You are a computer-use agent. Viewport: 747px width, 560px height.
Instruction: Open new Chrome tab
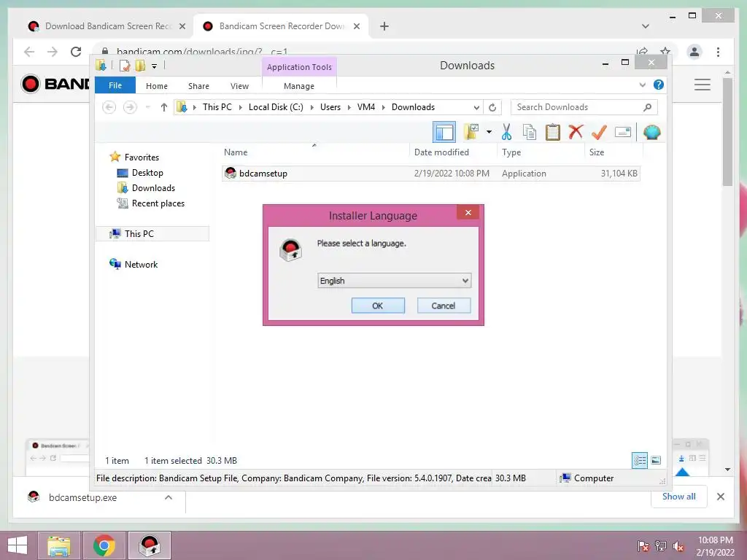coord(384,26)
